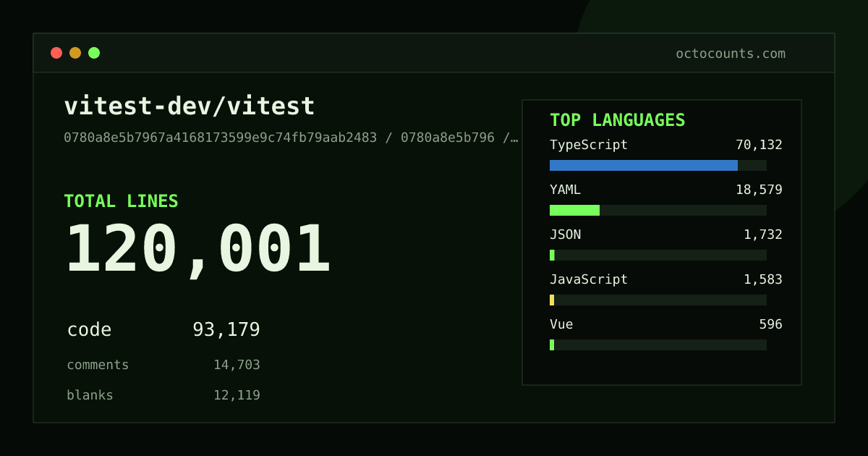The width and height of the screenshot is (868, 456).
Task: Select the Vue language label
Action: [561, 324]
